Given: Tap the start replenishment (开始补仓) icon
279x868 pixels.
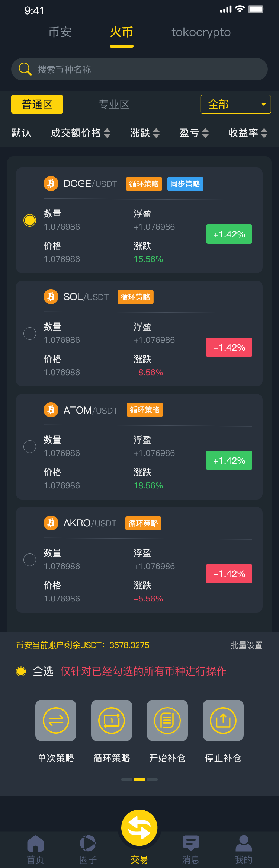Looking at the screenshot, I should tap(167, 720).
